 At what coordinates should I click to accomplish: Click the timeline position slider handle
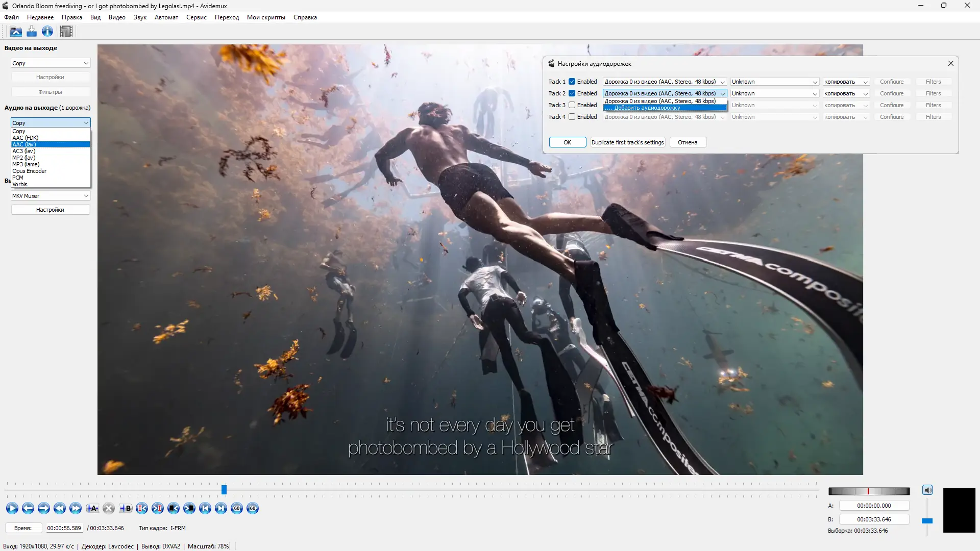pos(224,490)
